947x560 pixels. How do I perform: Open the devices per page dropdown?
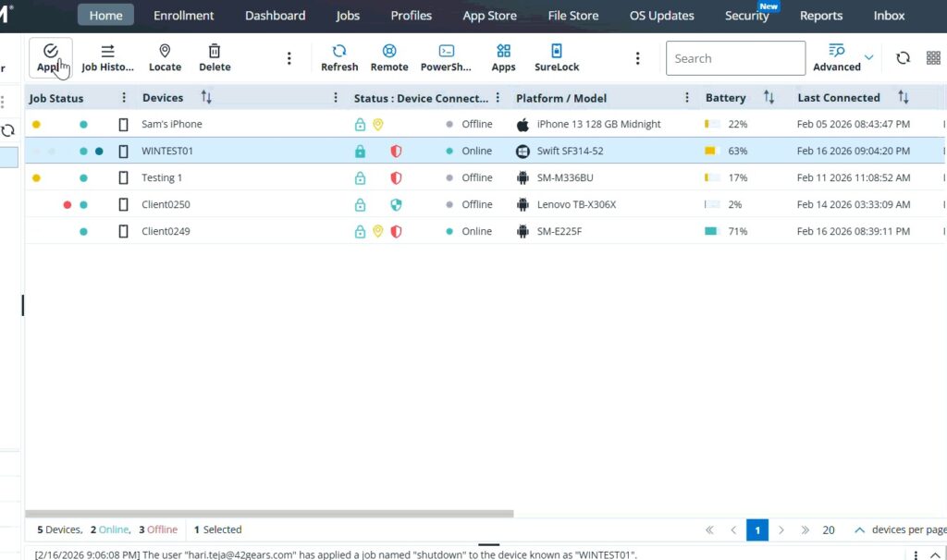click(x=859, y=530)
